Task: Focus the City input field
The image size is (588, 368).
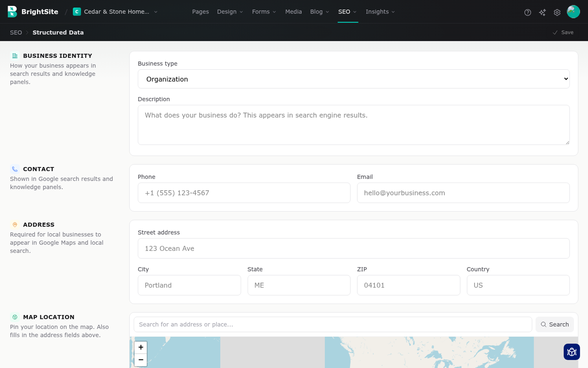Action: 189,285
